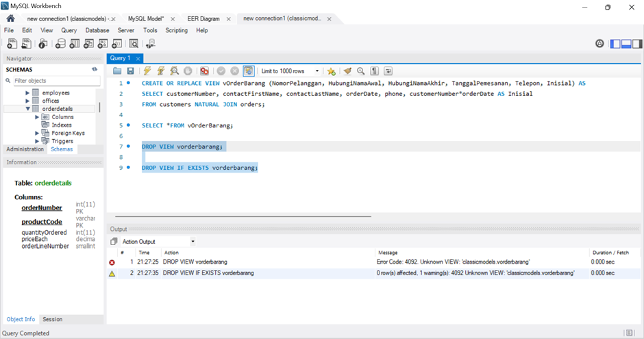Toggle invisible characters display
Screen dimensions: 644x339
click(374, 71)
